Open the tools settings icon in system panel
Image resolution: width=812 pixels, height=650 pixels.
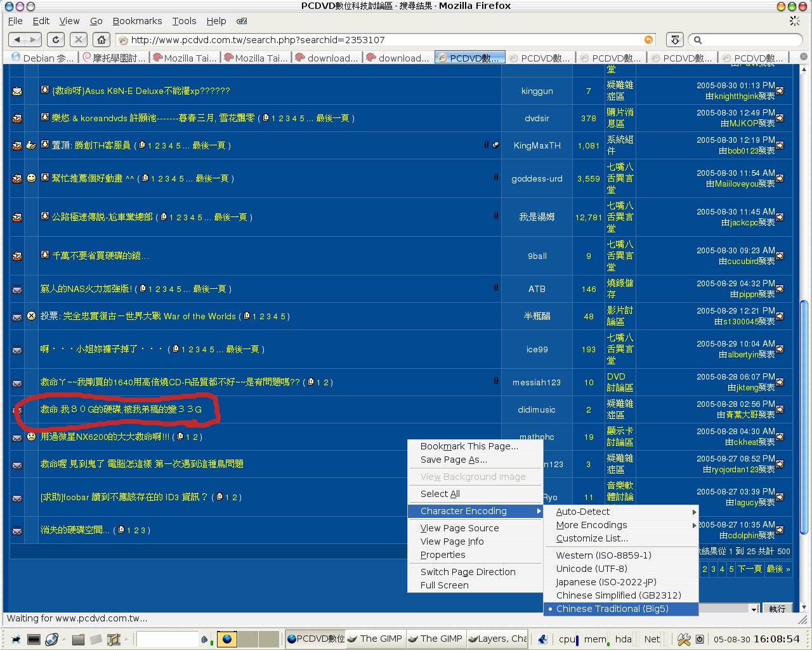tap(684, 639)
